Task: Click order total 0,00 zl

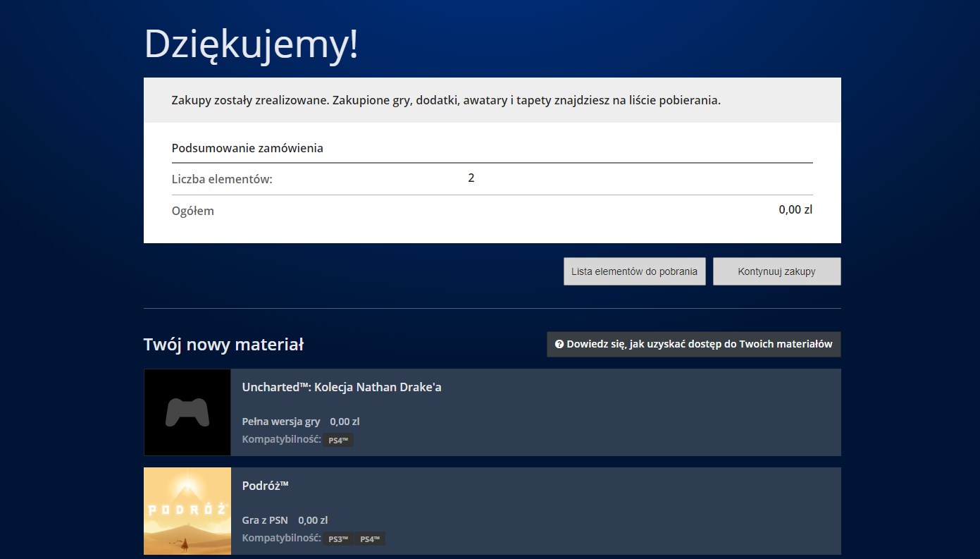Action: (x=795, y=209)
